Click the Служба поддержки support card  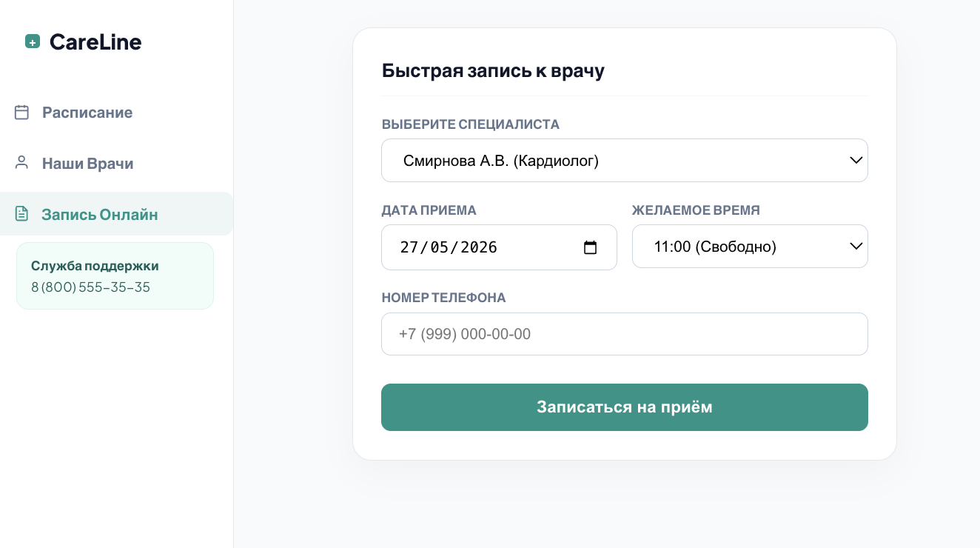(x=115, y=275)
